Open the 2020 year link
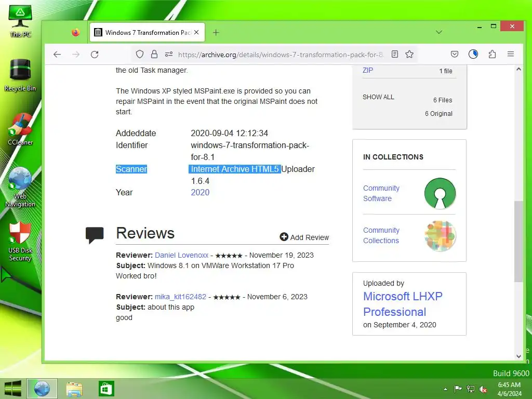 pos(200,192)
